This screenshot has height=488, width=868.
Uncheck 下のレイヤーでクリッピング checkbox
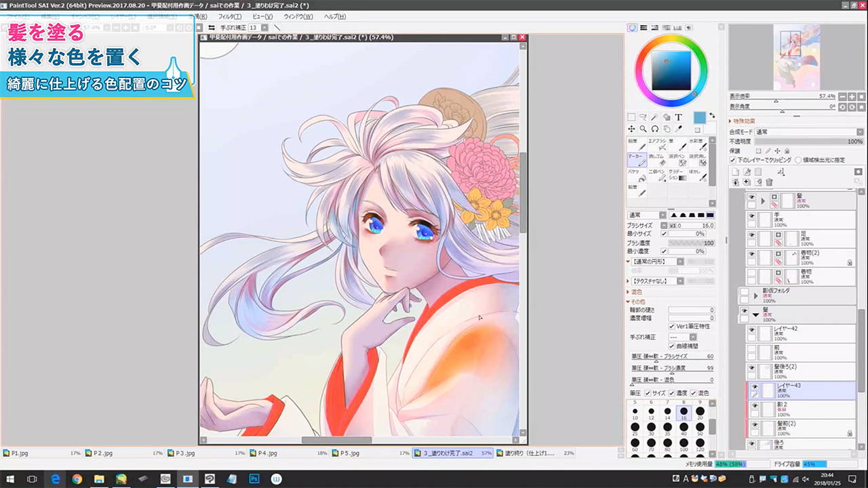pyautogui.click(x=733, y=160)
